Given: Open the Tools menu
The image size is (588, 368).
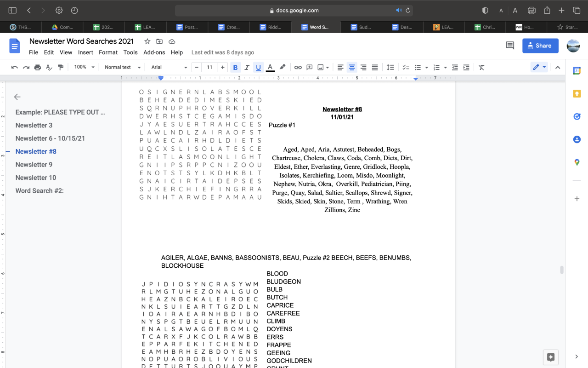Looking at the screenshot, I should 130,52.
